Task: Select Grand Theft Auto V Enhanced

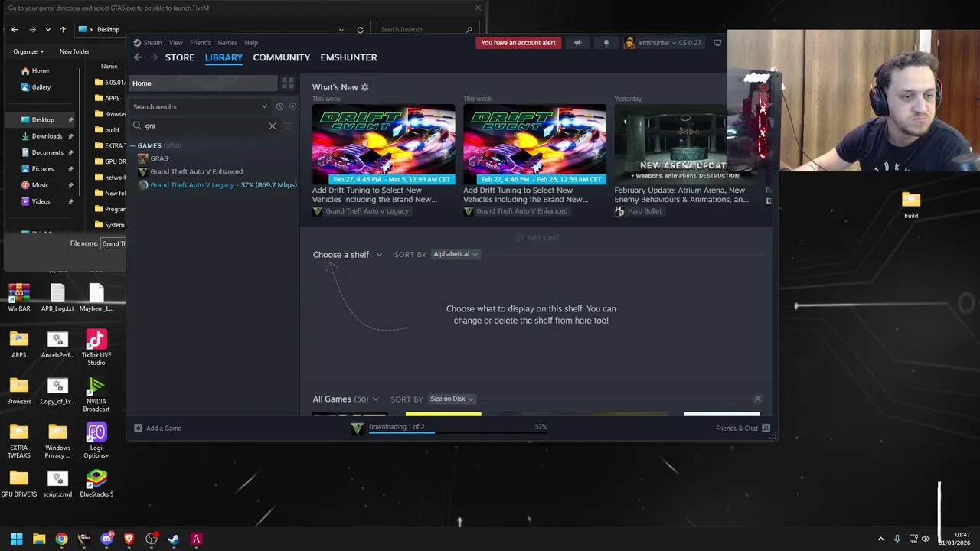Action: tap(196, 171)
